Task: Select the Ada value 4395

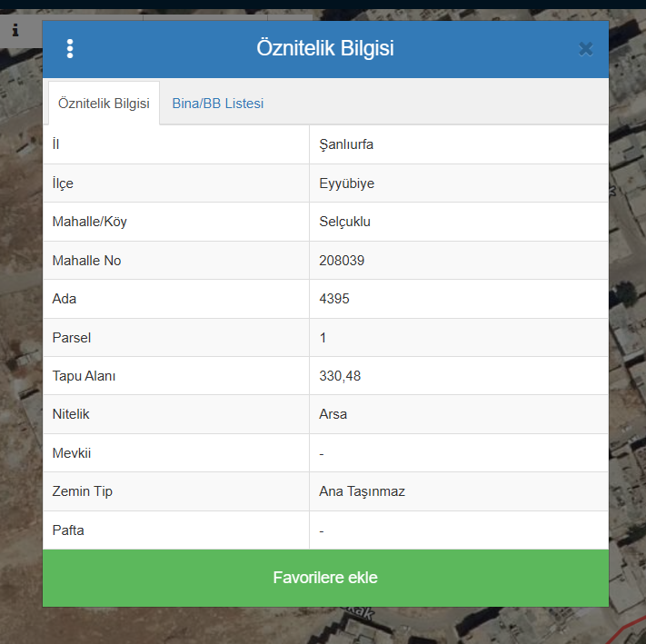Action: 334,299
